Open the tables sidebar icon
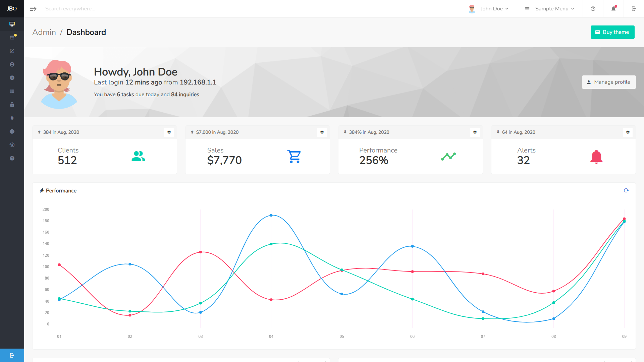The width and height of the screenshot is (644, 362). (x=12, y=38)
